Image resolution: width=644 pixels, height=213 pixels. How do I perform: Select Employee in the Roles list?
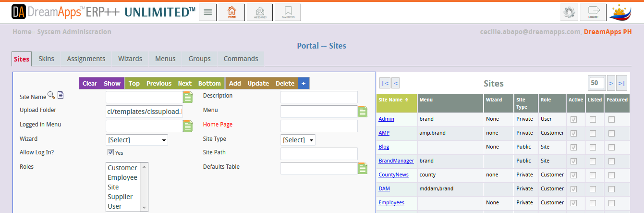tap(122, 177)
